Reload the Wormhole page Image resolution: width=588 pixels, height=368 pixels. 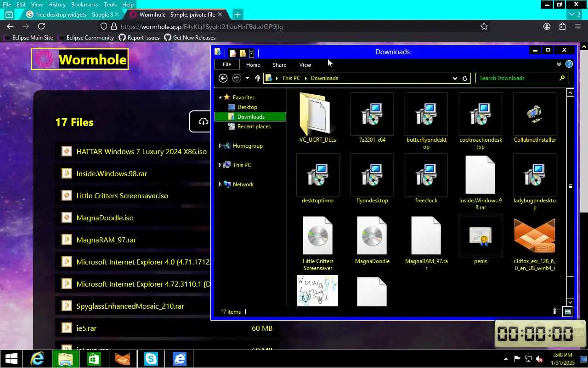(x=41, y=27)
